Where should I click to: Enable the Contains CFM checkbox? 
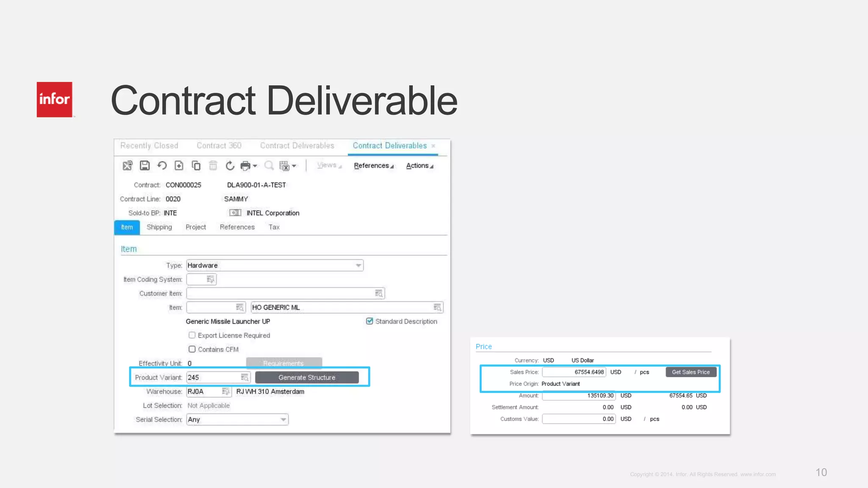pos(192,349)
